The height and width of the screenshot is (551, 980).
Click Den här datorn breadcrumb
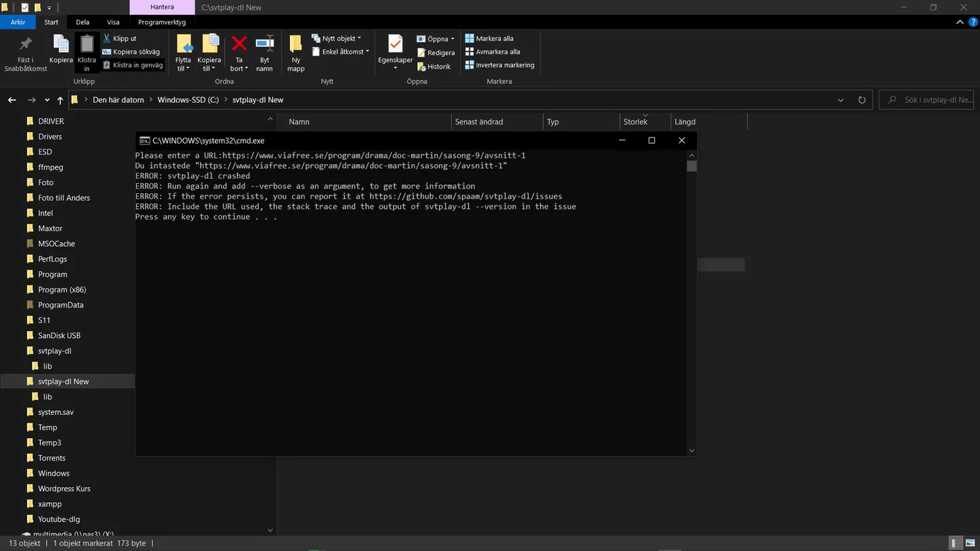coord(118,100)
